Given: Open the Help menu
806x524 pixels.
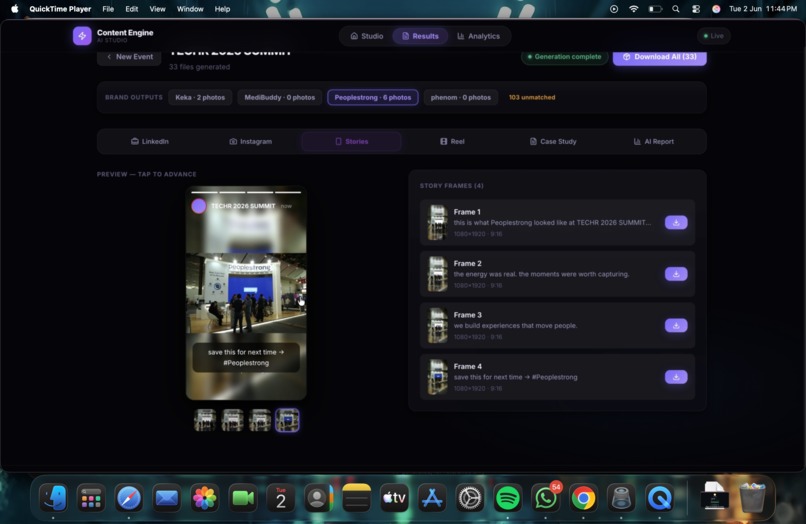Looking at the screenshot, I should tap(222, 9).
